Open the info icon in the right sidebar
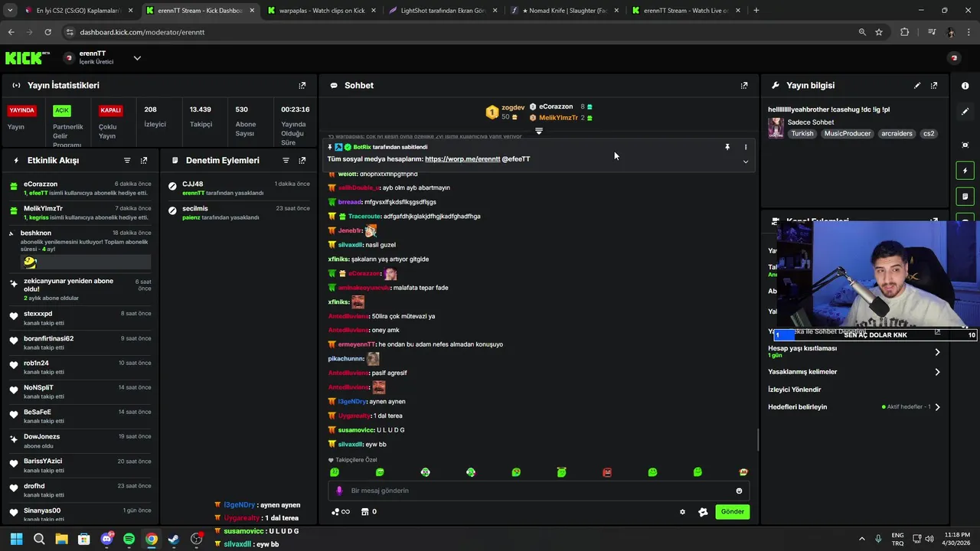Screen dimensions: 980x551 965,86
